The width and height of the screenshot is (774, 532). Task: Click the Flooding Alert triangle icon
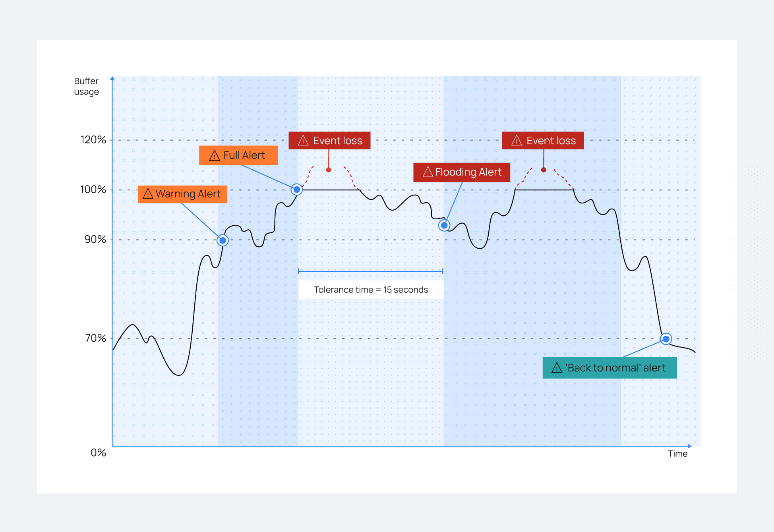click(x=428, y=172)
